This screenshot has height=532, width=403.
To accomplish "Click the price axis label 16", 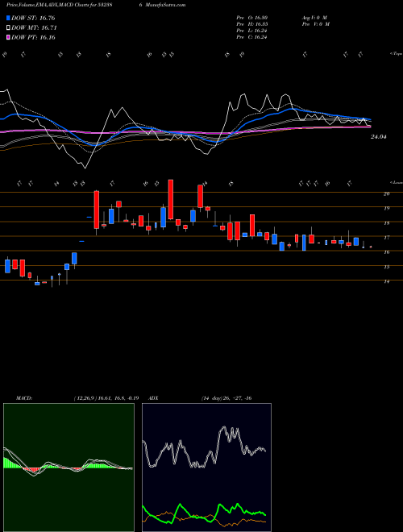I will (x=386, y=252).
